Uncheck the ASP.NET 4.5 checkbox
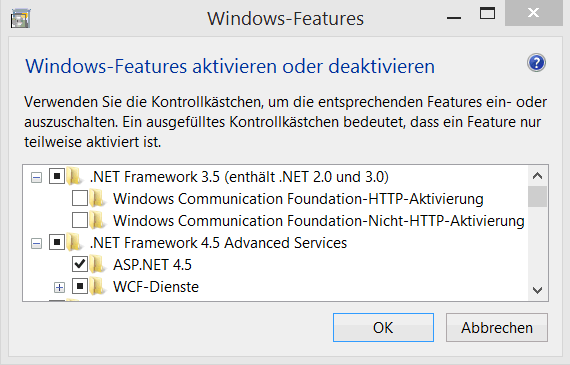The width and height of the screenshot is (570, 365). [80, 264]
